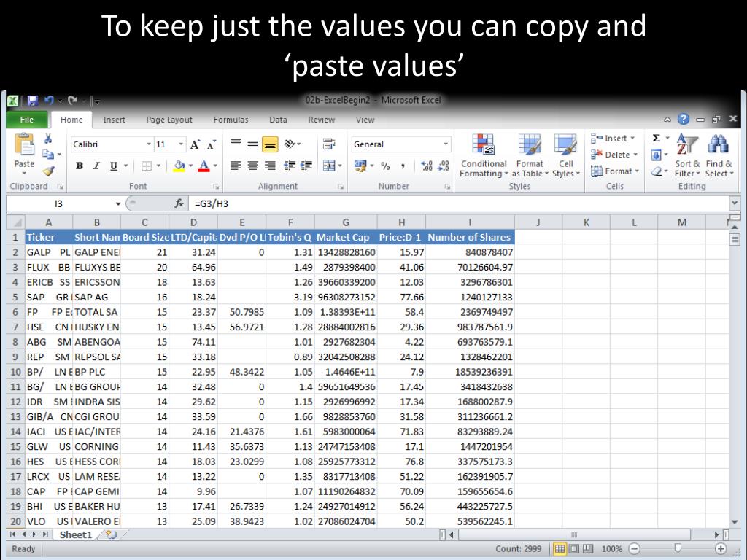Switch to Page Layout view button
747x560 pixels.
click(x=574, y=548)
